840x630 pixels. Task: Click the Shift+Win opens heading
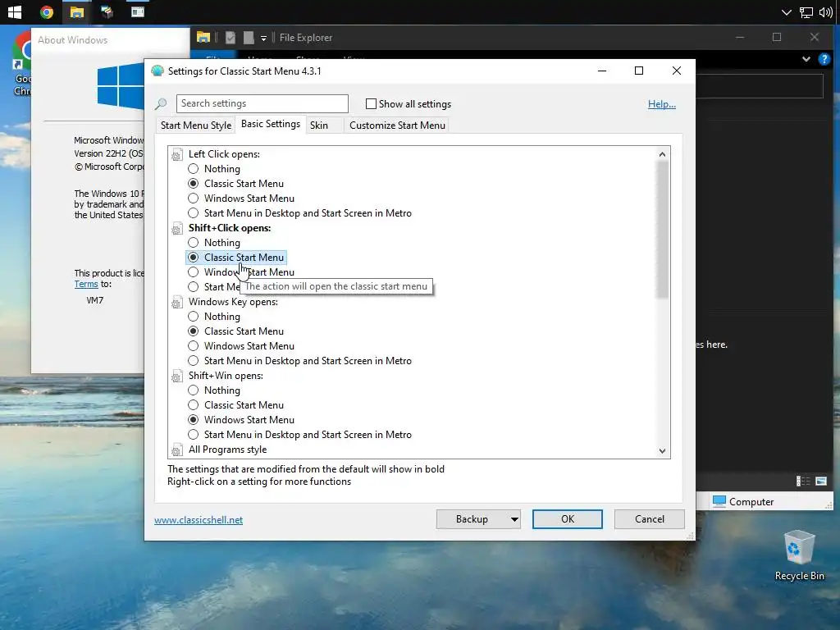tap(226, 376)
